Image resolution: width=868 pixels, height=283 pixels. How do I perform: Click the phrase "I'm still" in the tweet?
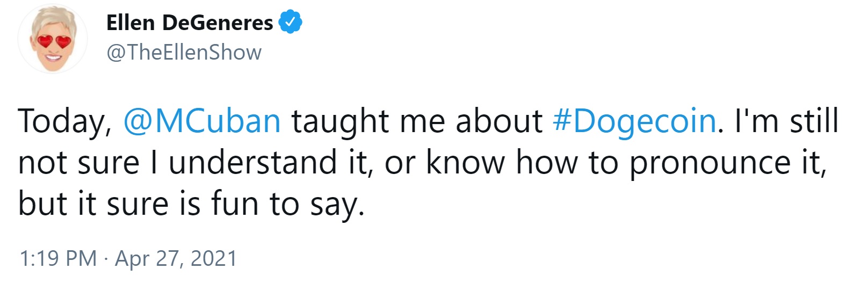786,120
